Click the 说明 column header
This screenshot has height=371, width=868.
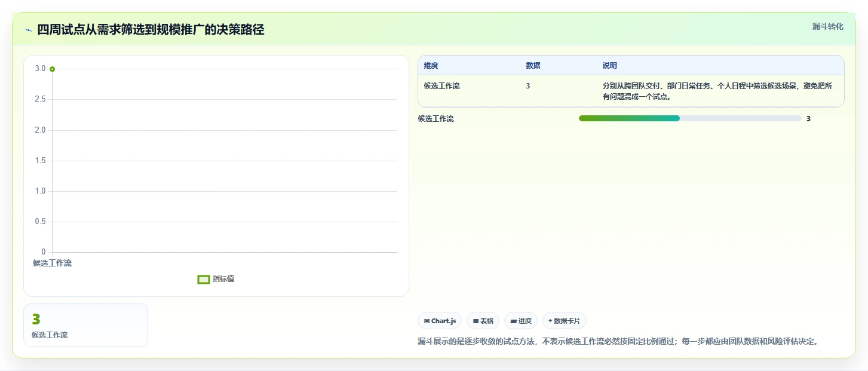coord(610,66)
